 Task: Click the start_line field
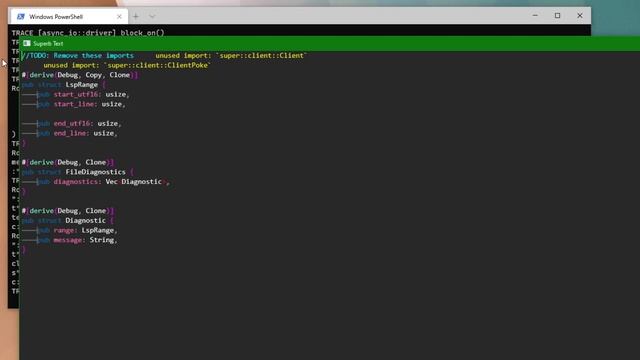pyautogui.click(x=74, y=104)
